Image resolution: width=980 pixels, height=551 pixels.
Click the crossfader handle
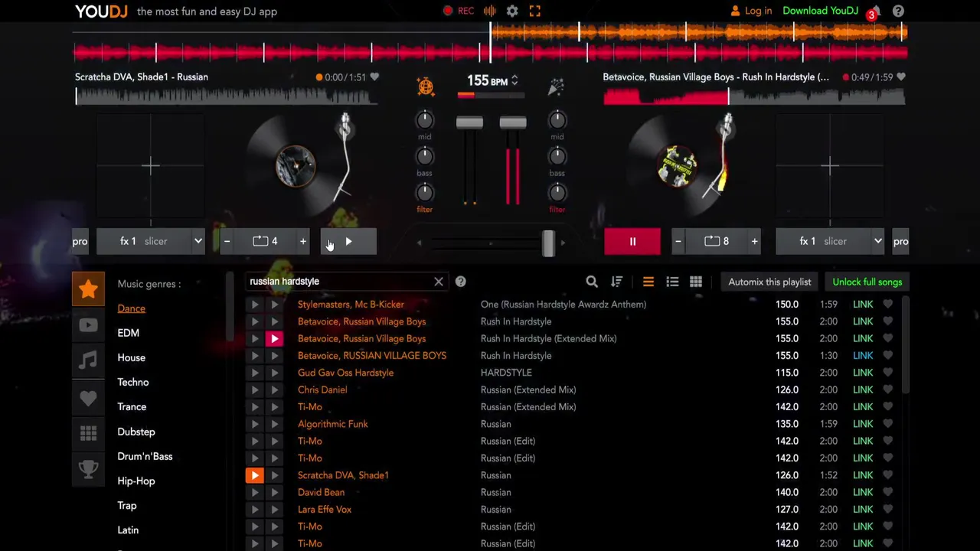click(x=548, y=243)
